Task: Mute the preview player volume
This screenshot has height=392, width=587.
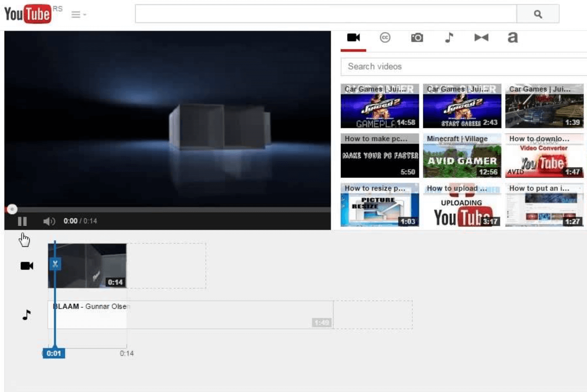Action: pos(49,221)
